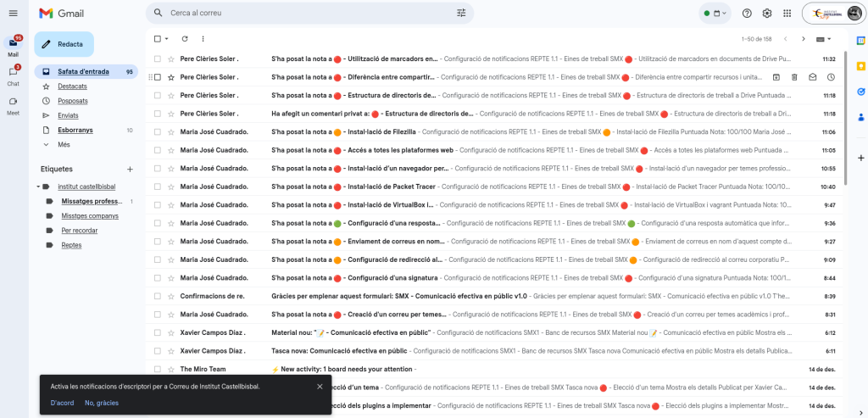
Task: Star the Utilització de marcadors email
Action: pos(171,59)
